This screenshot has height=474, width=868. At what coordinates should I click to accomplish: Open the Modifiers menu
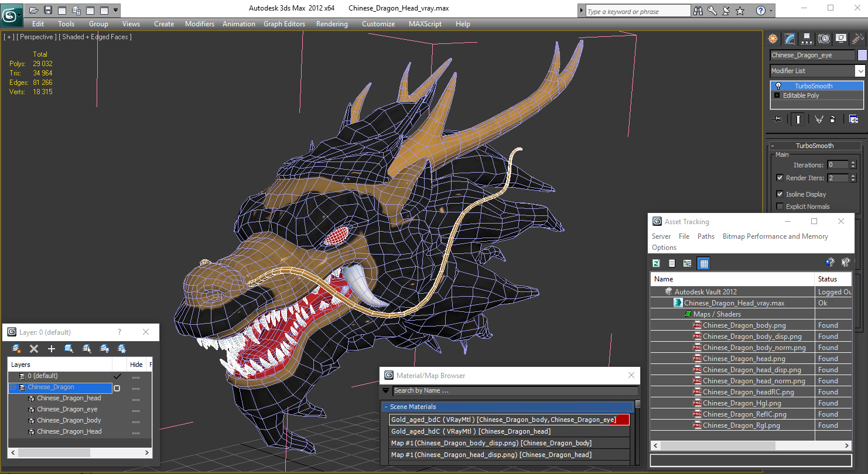click(x=200, y=24)
